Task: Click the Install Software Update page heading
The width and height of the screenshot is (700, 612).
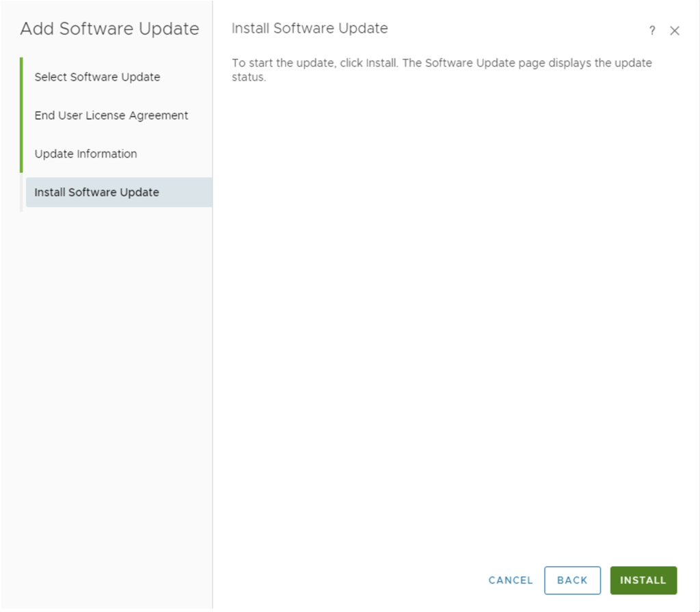Action: click(x=310, y=29)
